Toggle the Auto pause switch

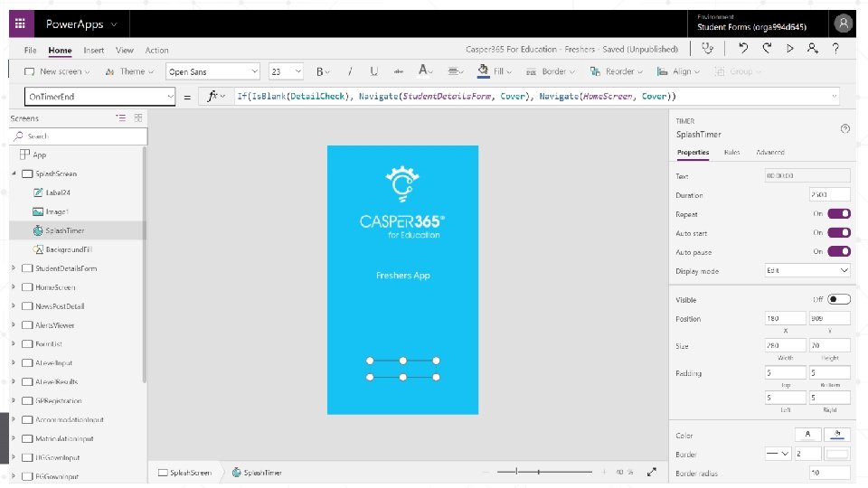[839, 251]
